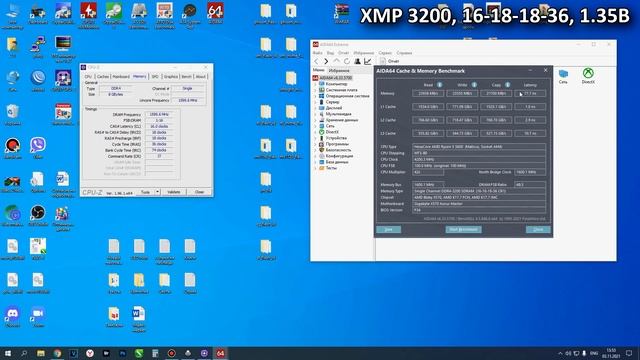The image size is (640, 360).
Task: Switch to the About tab in CPU-Z
Action: (x=200, y=77)
